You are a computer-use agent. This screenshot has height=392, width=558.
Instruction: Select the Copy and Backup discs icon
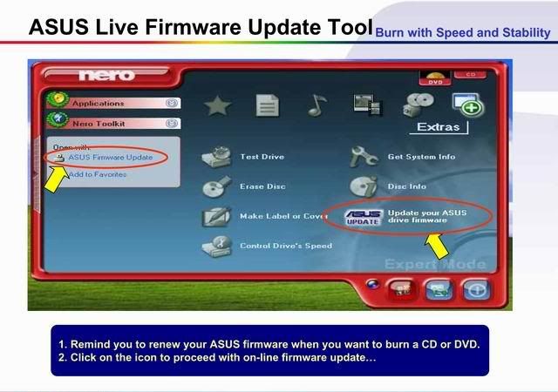418,105
